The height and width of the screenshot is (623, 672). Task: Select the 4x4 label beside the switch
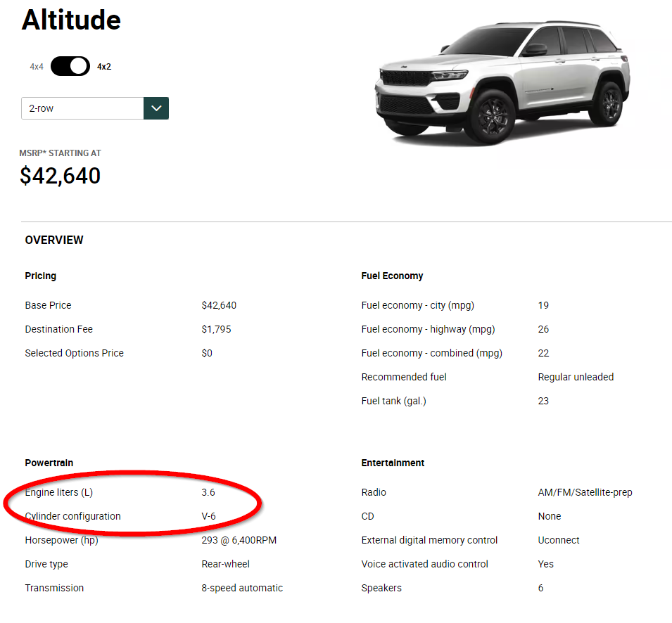tap(37, 67)
